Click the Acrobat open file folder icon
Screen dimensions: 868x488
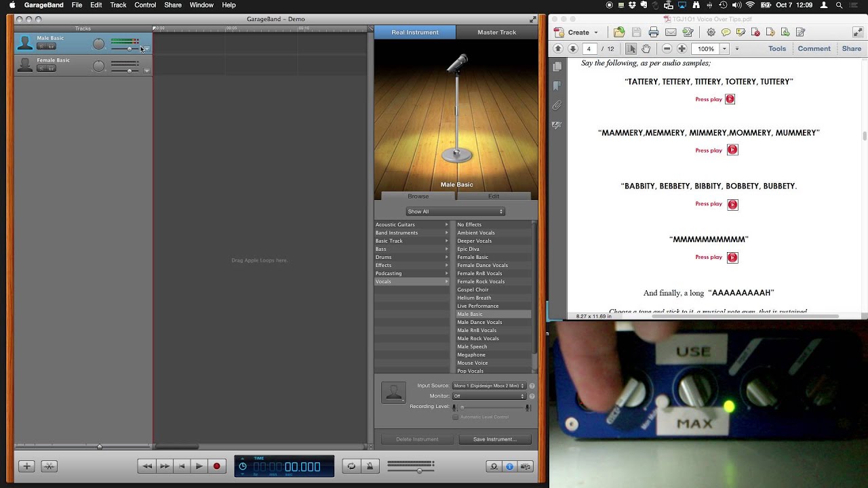coord(619,32)
